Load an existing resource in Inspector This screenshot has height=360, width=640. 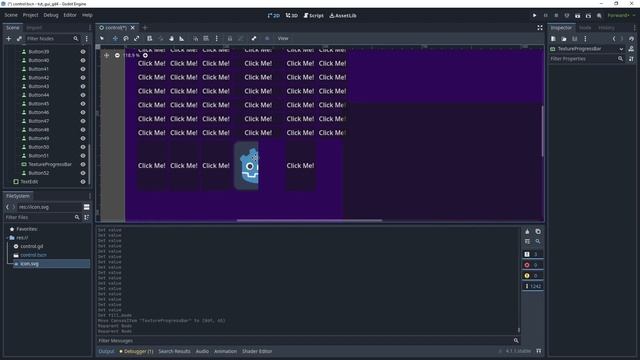tap(564, 39)
